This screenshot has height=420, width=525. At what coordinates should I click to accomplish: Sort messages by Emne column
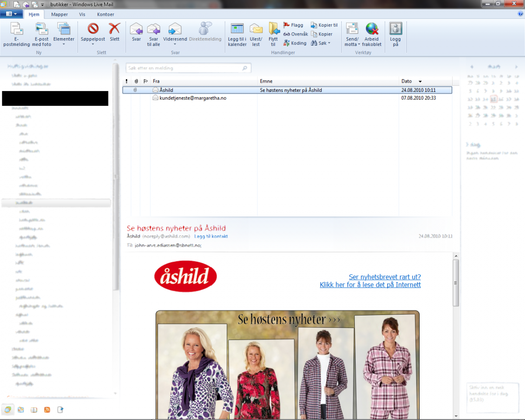coord(329,81)
